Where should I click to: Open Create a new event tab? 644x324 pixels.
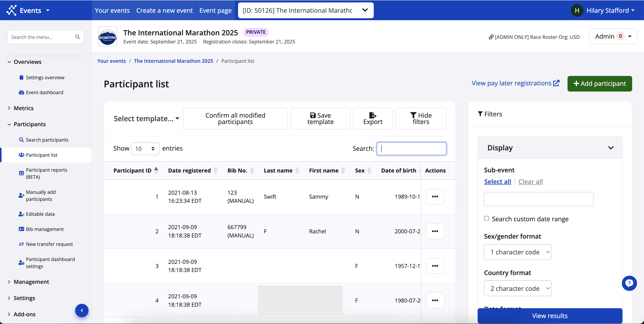(x=164, y=10)
